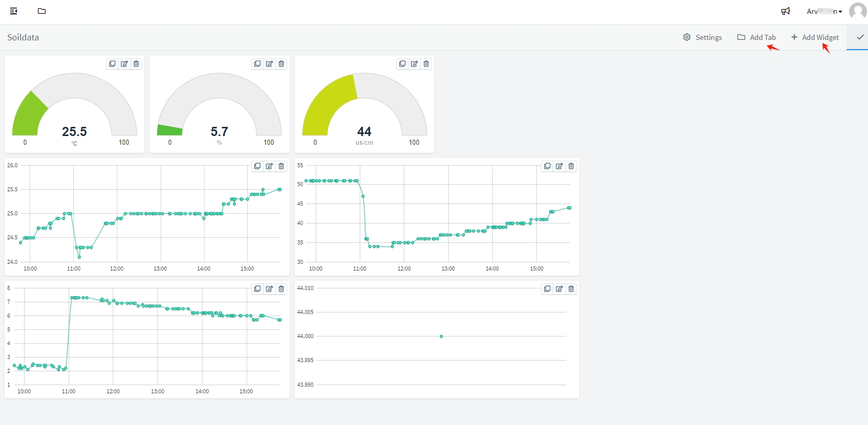Viewport: 868px width, 425px height.
Task: Click Add Tab
Action: (x=756, y=37)
